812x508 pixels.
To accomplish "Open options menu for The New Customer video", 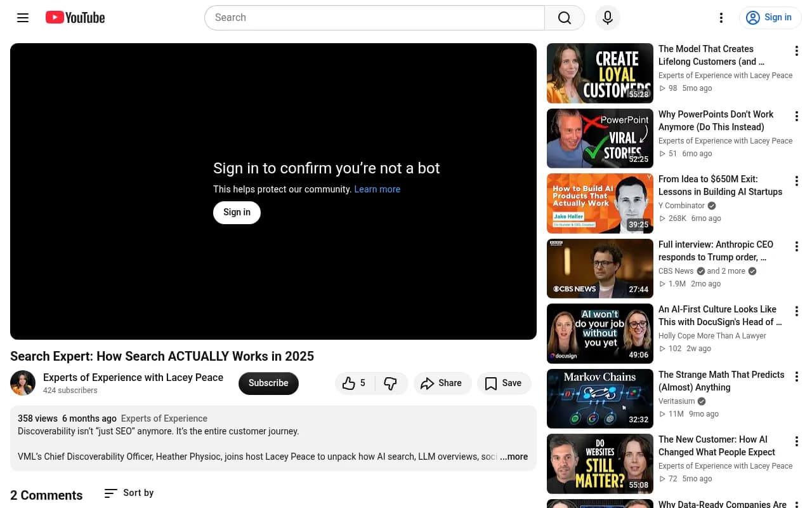I will (796, 441).
